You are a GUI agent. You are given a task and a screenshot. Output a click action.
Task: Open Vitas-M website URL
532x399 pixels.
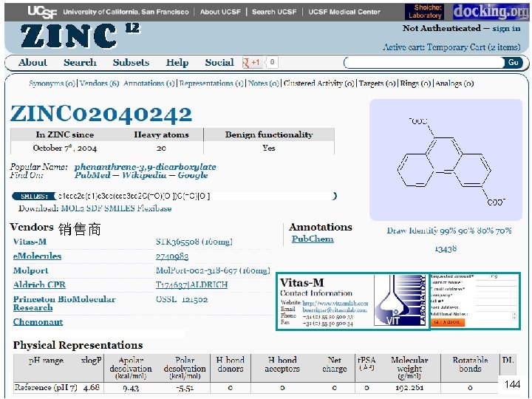(x=335, y=304)
